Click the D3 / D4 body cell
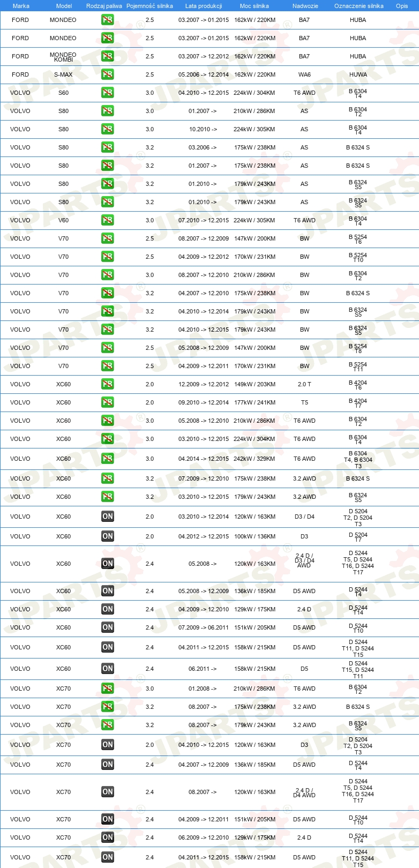This screenshot has width=419, height=868. (304, 517)
